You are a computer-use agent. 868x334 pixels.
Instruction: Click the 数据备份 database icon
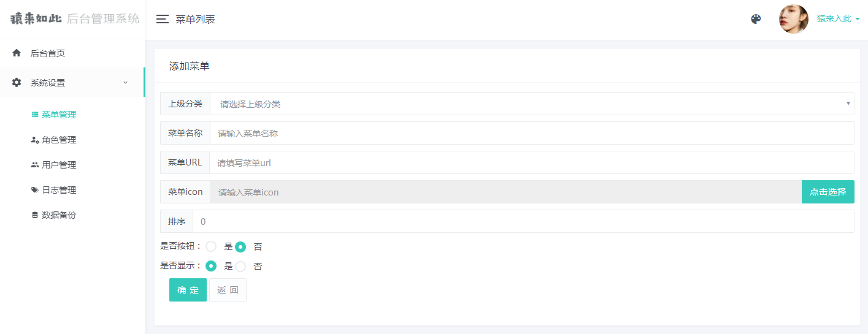point(35,215)
